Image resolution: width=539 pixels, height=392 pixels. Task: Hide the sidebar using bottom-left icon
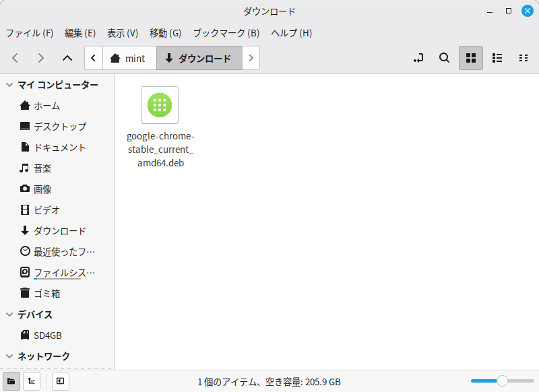coord(60,381)
